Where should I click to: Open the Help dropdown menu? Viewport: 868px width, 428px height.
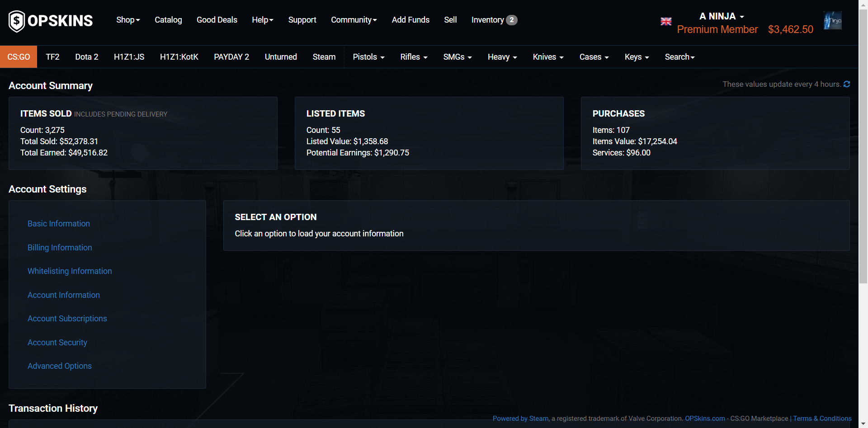point(262,20)
